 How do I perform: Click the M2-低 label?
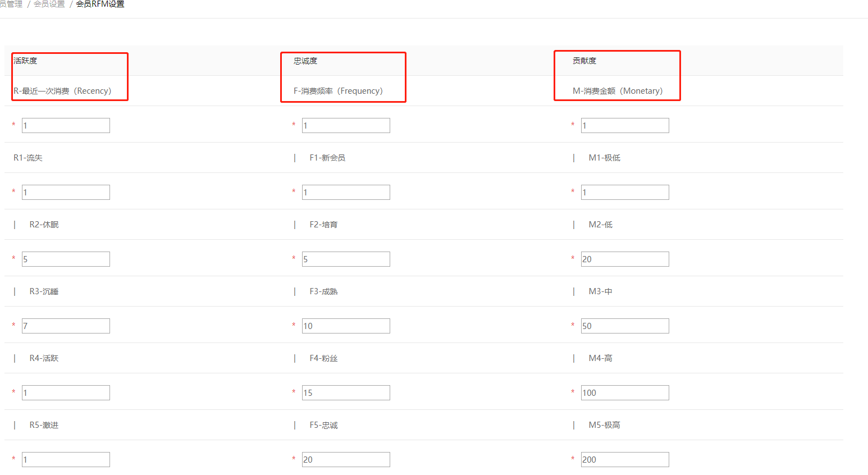point(600,225)
